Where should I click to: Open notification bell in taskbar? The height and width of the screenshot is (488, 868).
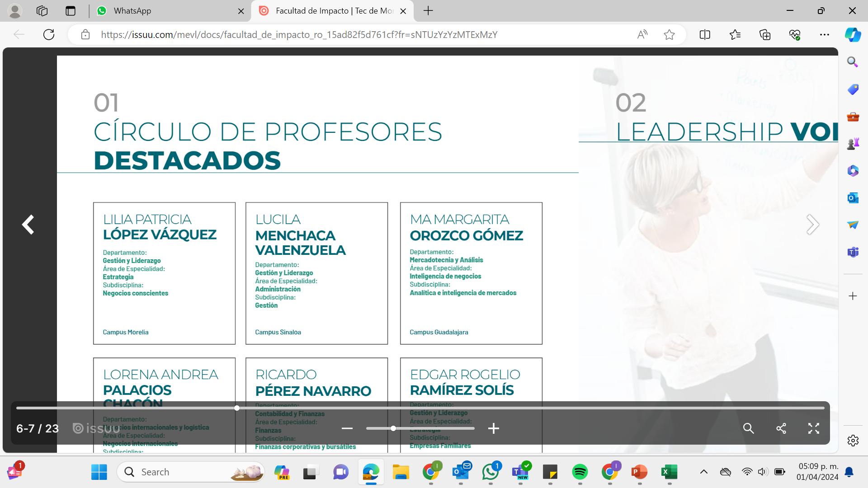[849, 472]
